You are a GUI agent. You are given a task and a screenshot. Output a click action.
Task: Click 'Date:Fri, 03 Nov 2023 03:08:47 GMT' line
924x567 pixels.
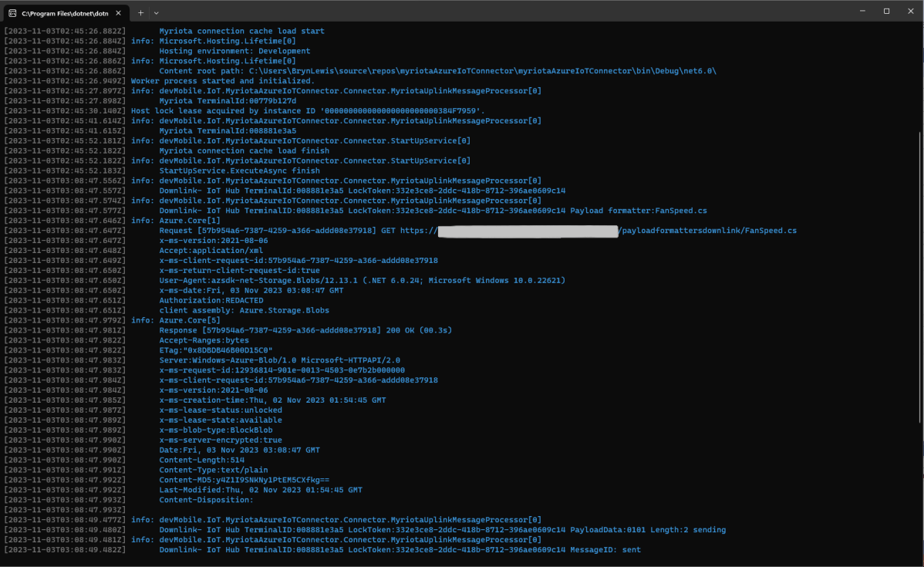pyautogui.click(x=239, y=451)
